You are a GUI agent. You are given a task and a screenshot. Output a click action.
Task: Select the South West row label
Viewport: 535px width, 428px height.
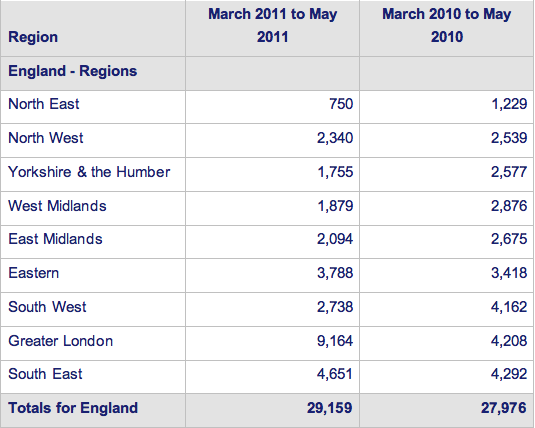[47, 307]
